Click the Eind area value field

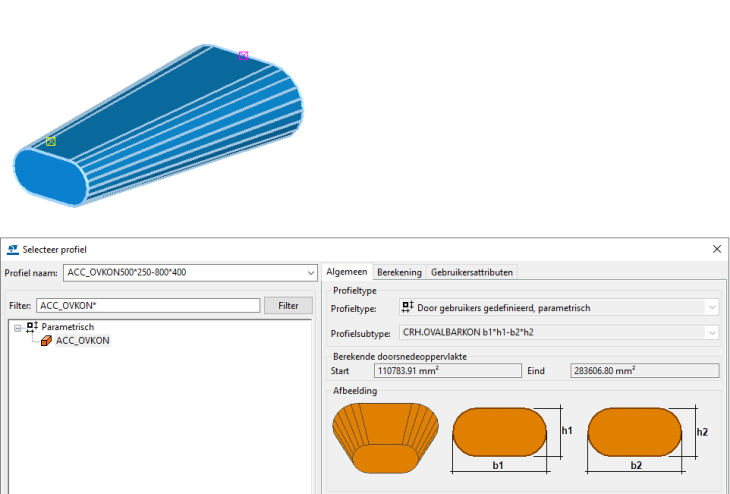[644, 371]
